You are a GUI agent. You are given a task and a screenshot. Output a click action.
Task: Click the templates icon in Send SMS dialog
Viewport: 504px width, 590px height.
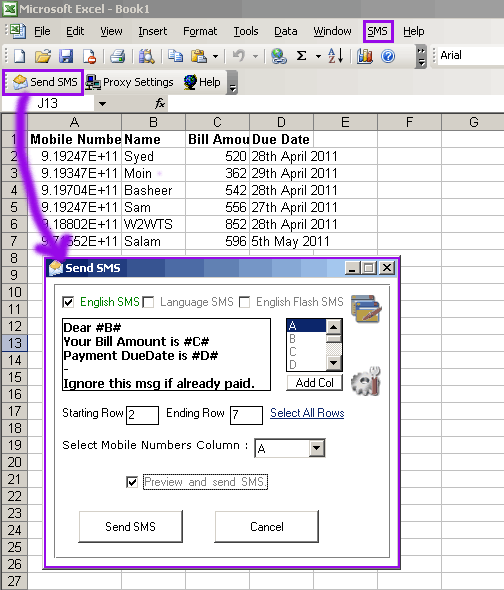point(366,309)
